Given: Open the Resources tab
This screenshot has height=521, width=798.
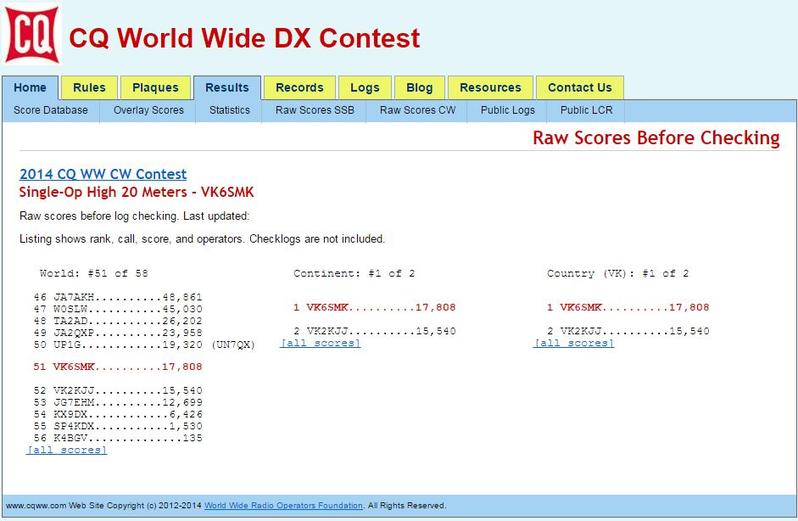Looking at the screenshot, I should pyautogui.click(x=490, y=88).
